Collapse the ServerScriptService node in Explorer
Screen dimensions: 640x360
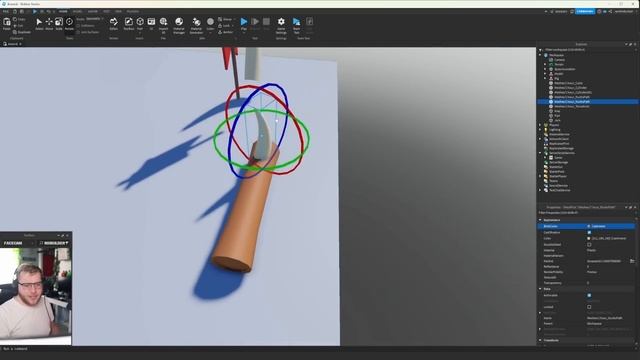540,153
